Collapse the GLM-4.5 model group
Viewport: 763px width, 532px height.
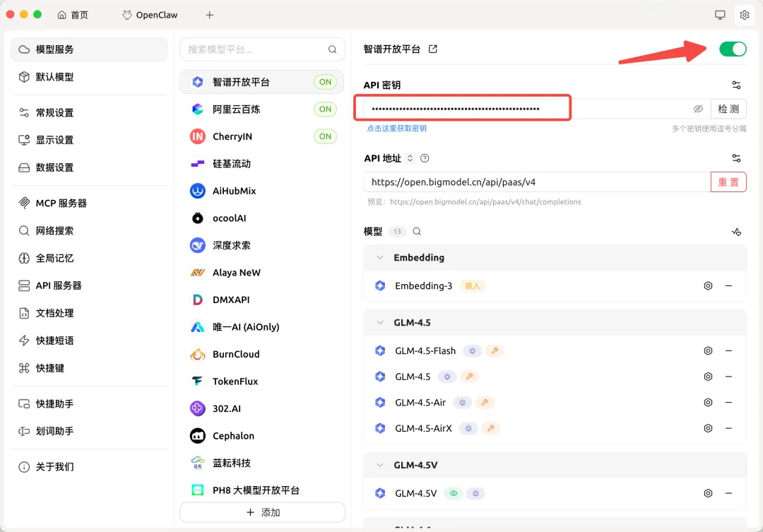coord(380,323)
